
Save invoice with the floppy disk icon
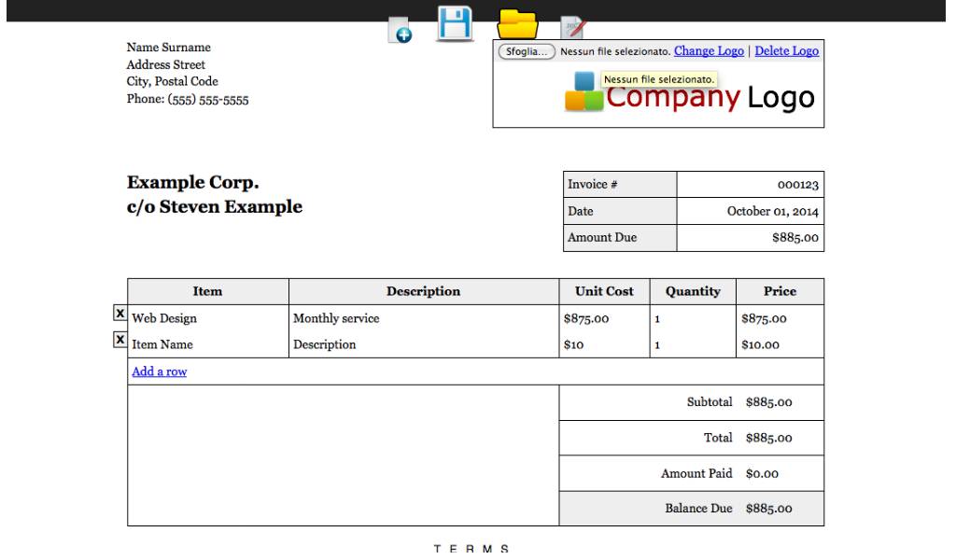point(455,23)
